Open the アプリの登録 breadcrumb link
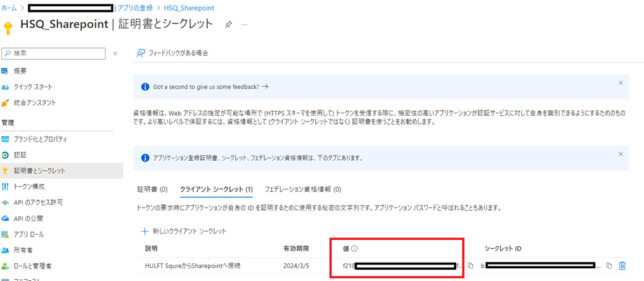The width and height of the screenshot is (644, 281). [135, 8]
